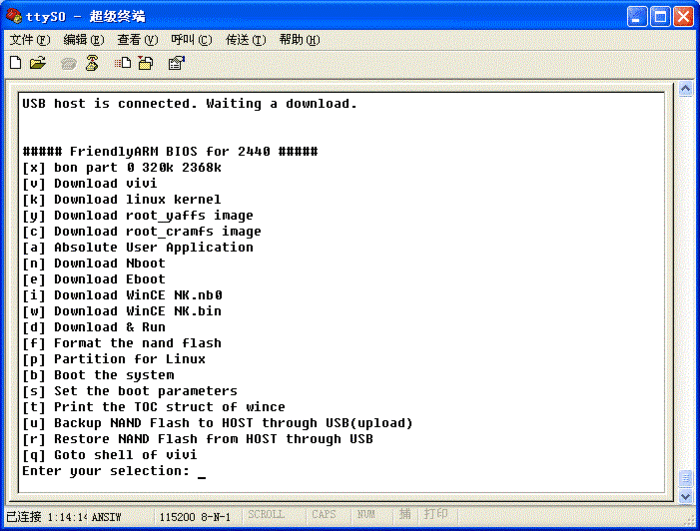Click '[t] Print the TOC struct' line
Image resolution: width=700 pixels, height=531 pixels.
[x=154, y=407]
